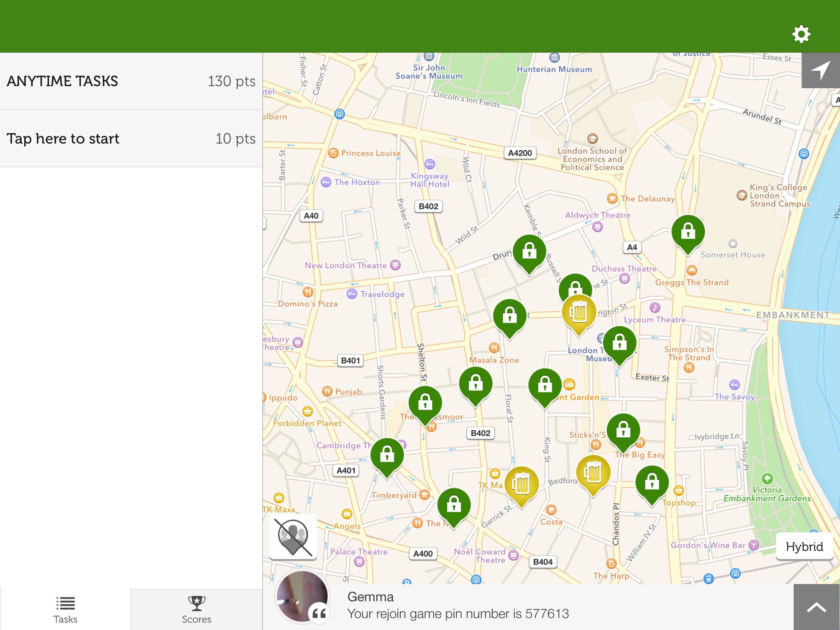This screenshot has height=630, width=840.
Task: Expand the message bar chevron
Action: click(x=816, y=607)
